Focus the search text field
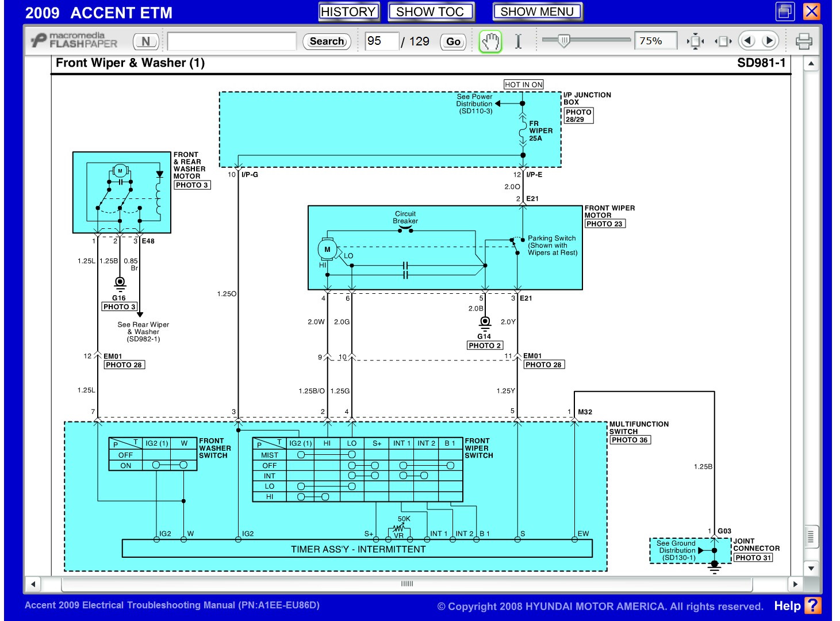The width and height of the screenshot is (840, 621). [x=232, y=41]
